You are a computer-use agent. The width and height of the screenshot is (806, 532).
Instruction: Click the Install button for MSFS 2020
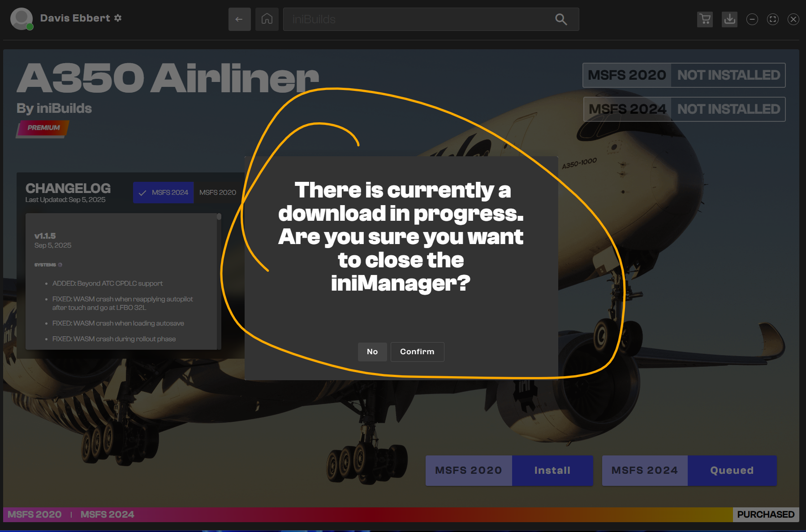552,471
